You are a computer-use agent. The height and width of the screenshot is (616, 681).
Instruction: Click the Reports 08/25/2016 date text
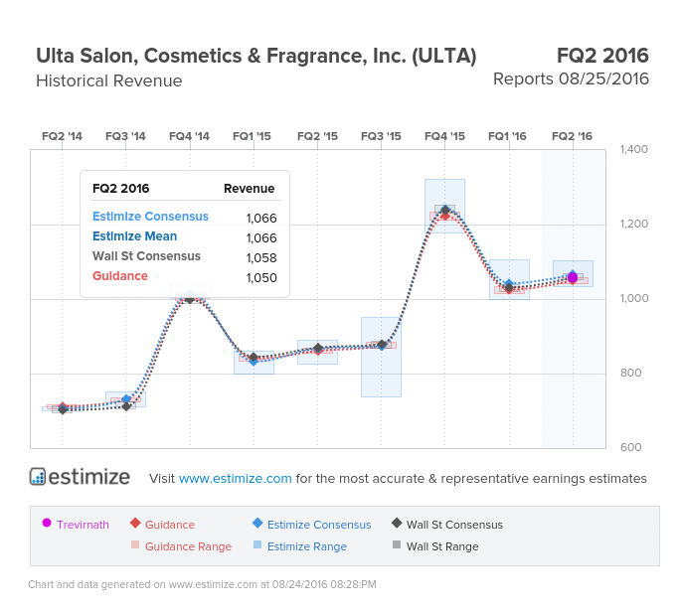click(571, 79)
